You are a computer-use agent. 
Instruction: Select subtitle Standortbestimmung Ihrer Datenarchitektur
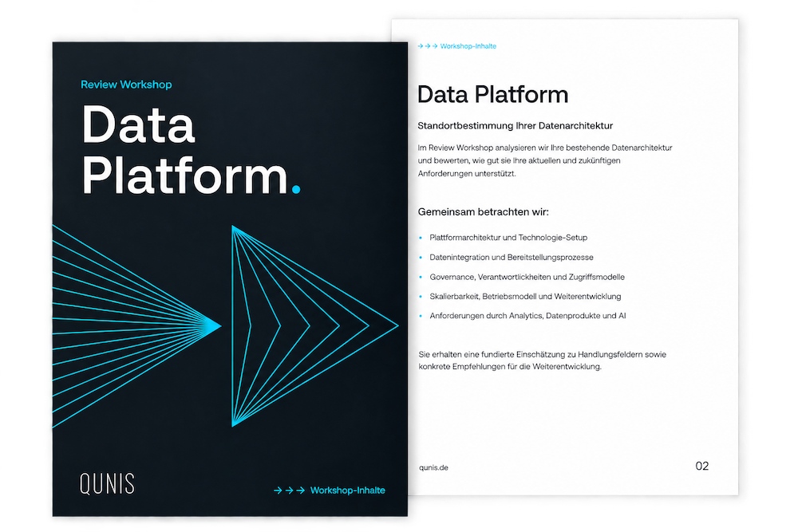pyautogui.click(x=515, y=126)
